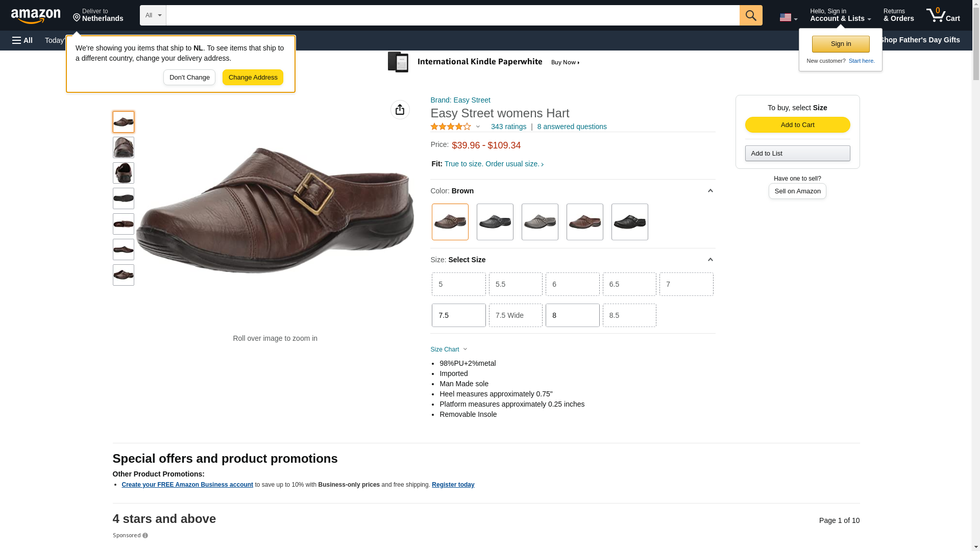Click the star rating icons
The height and width of the screenshot is (551, 980).
(451, 127)
